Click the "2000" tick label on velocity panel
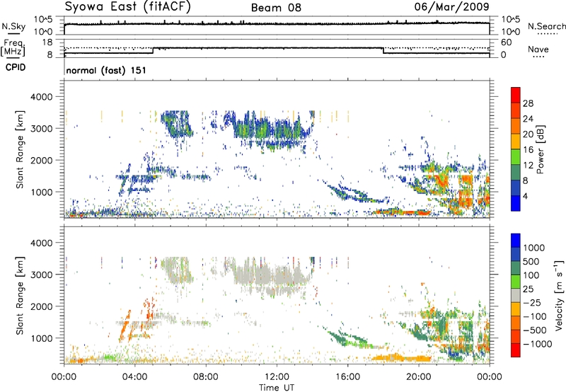 coord(41,306)
